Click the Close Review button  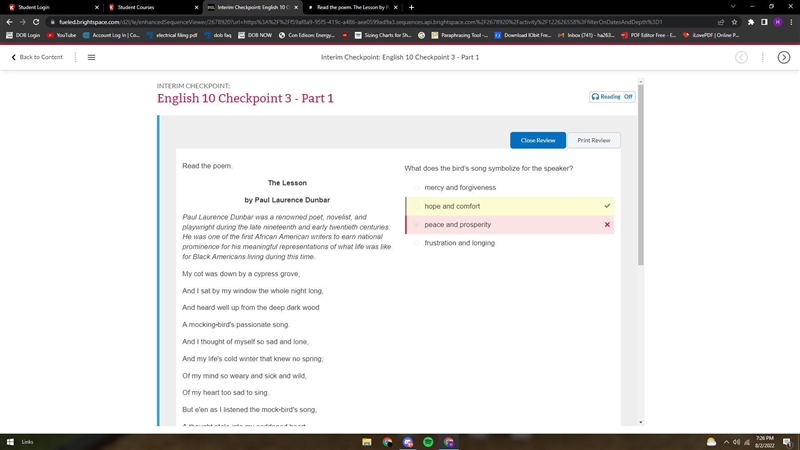click(538, 140)
